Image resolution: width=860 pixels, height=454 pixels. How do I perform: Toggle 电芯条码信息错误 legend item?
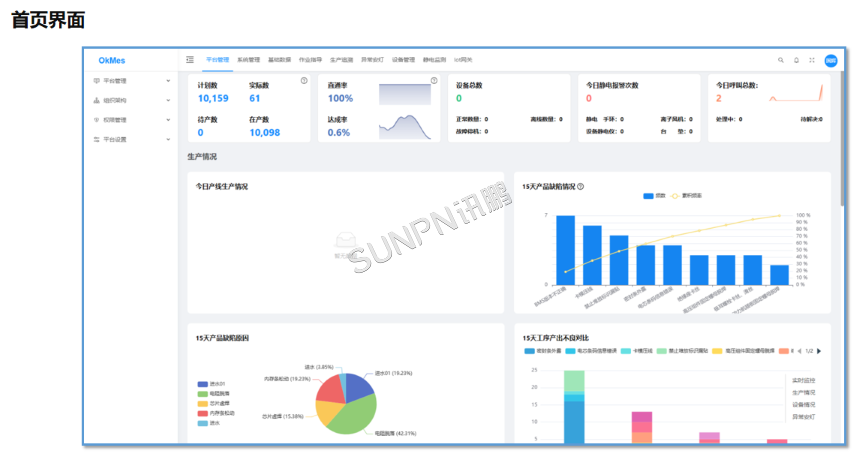click(x=591, y=351)
